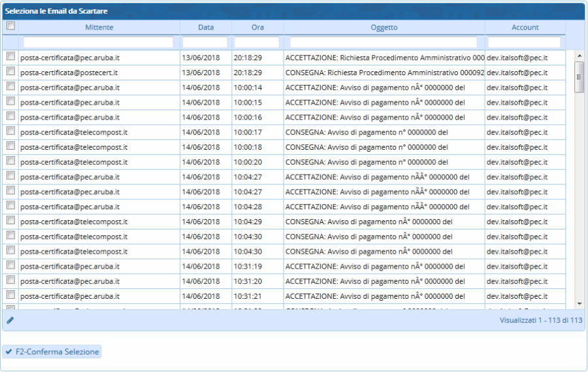Click the pencil edit icon in grid footer
The height and width of the screenshot is (372, 588).
[10, 320]
